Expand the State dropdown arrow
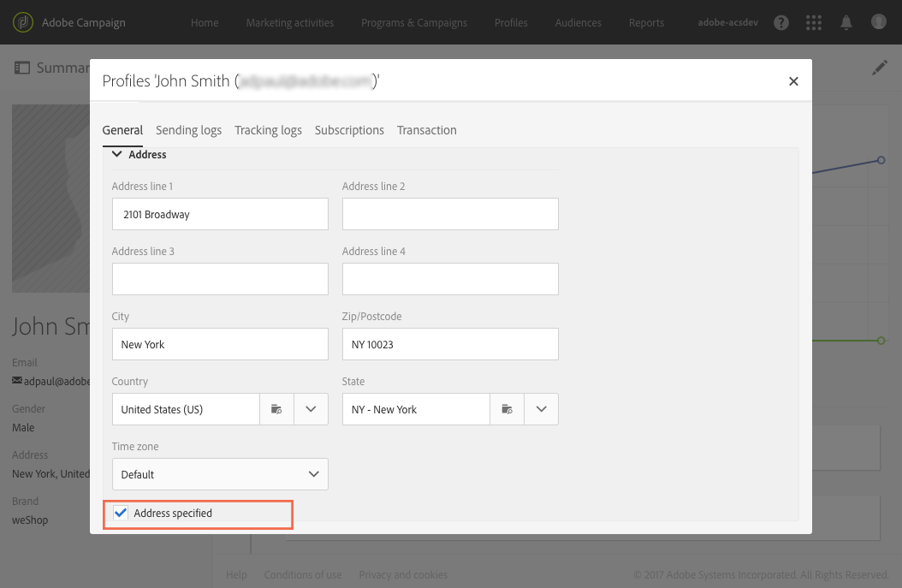 tap(542, 409)
